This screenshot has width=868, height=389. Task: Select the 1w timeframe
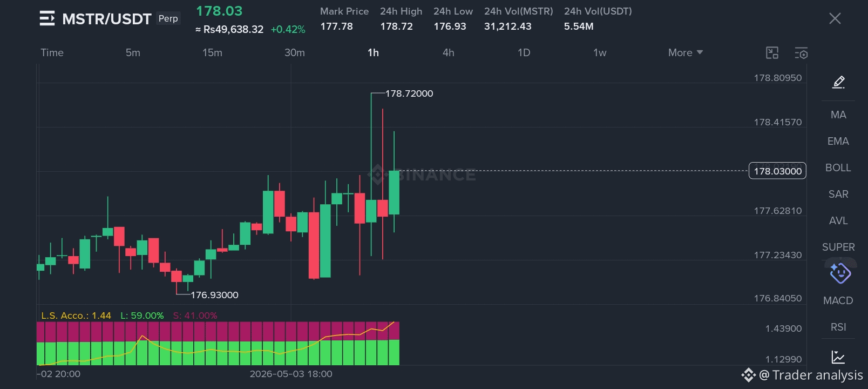[x=600, y=52]
